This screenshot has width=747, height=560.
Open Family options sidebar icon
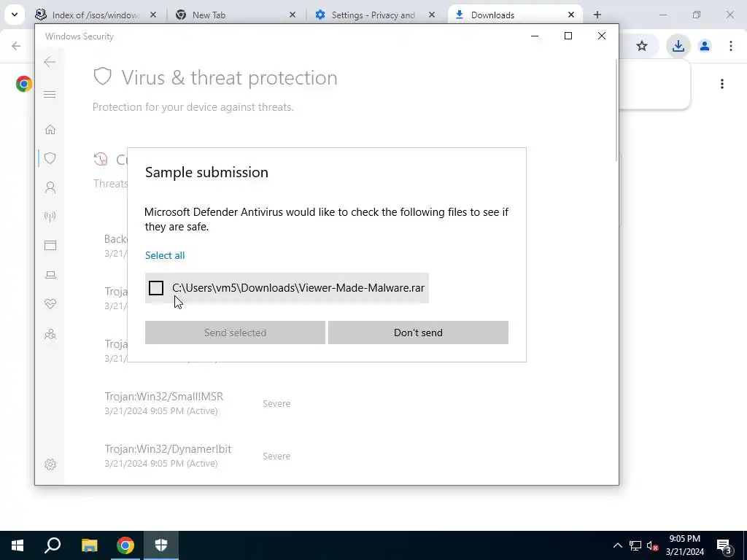point(50,334)
